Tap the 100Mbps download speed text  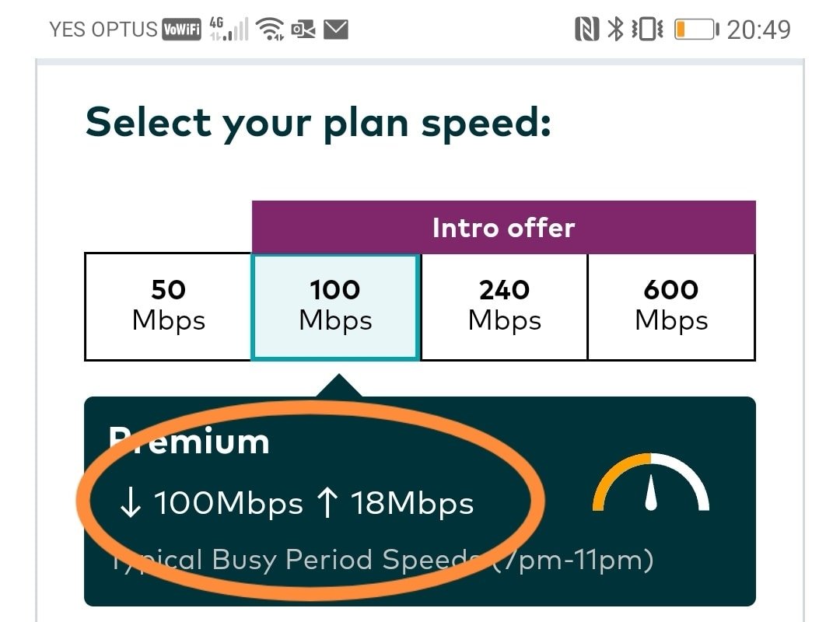click(x=211, y=504)
